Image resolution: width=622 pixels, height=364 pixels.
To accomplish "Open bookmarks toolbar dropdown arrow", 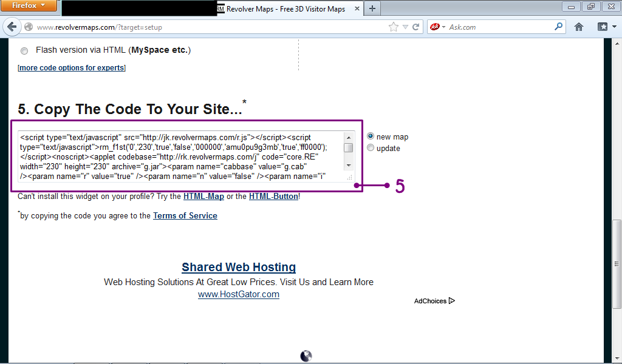I will pos(615,27).
